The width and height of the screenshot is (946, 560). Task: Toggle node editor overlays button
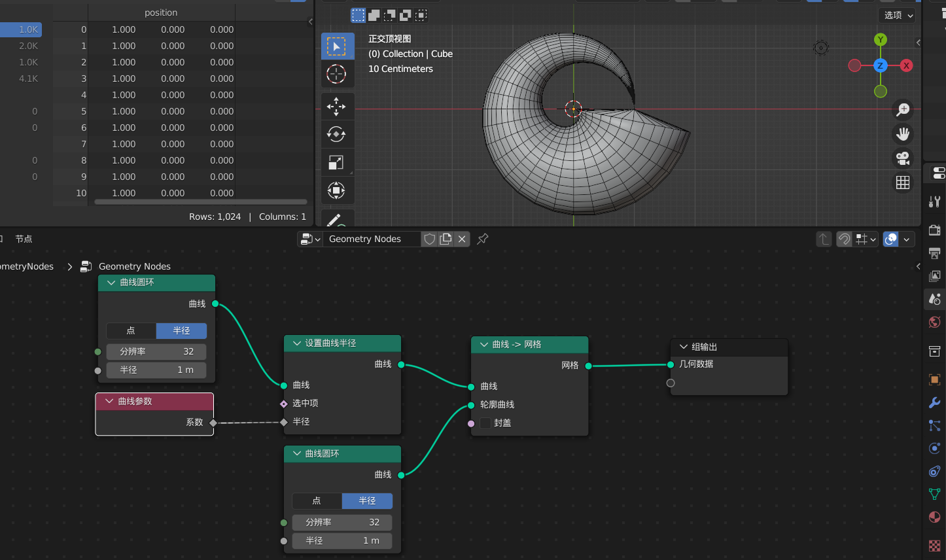(890, 239)
